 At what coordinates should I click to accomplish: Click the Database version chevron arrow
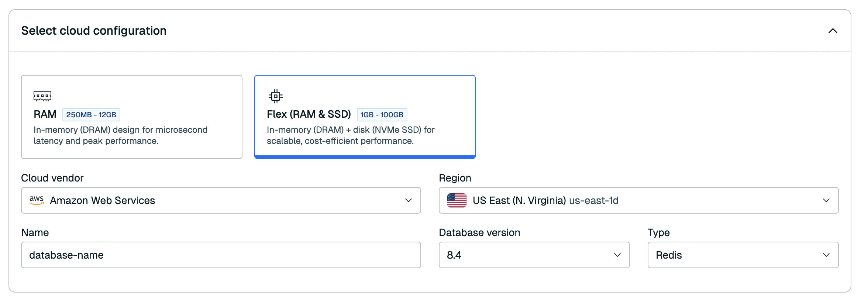click(617, 255)
